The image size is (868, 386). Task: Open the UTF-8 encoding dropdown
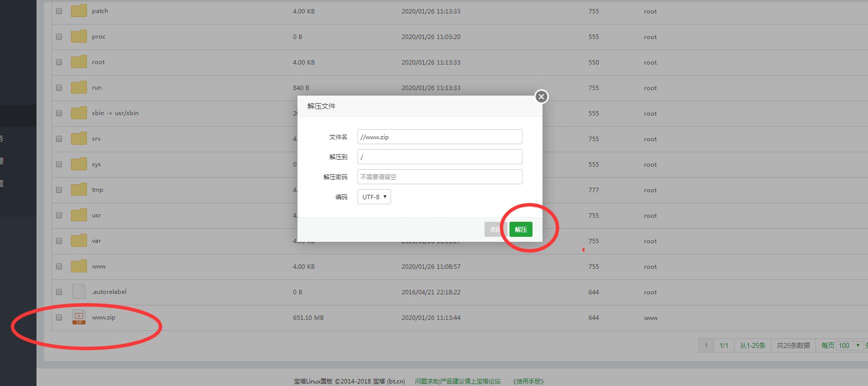pyautogui.click(x=374, y=197)
